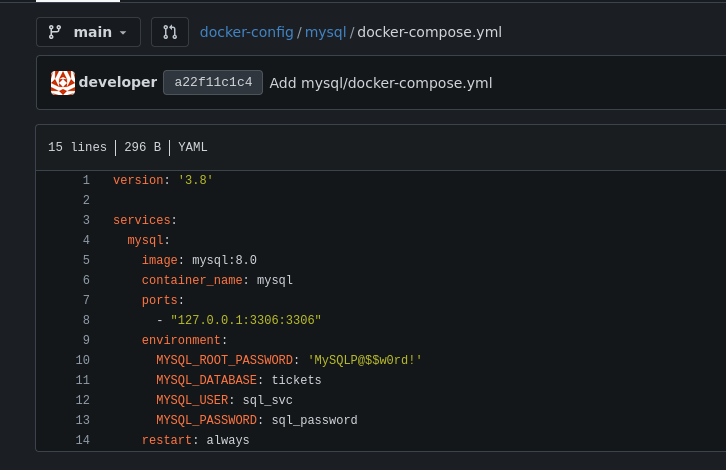Click the YAML file type label
726x470 pixels.
pos(193,148)
